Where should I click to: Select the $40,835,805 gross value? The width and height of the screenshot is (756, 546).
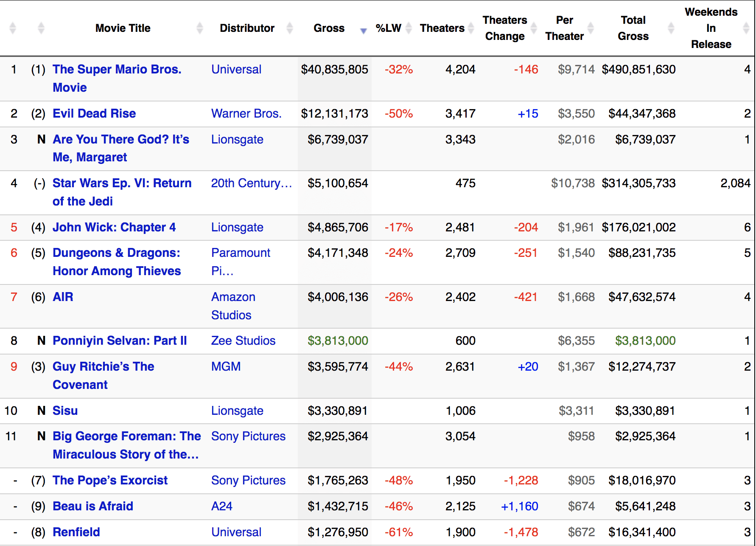point(334,69)
